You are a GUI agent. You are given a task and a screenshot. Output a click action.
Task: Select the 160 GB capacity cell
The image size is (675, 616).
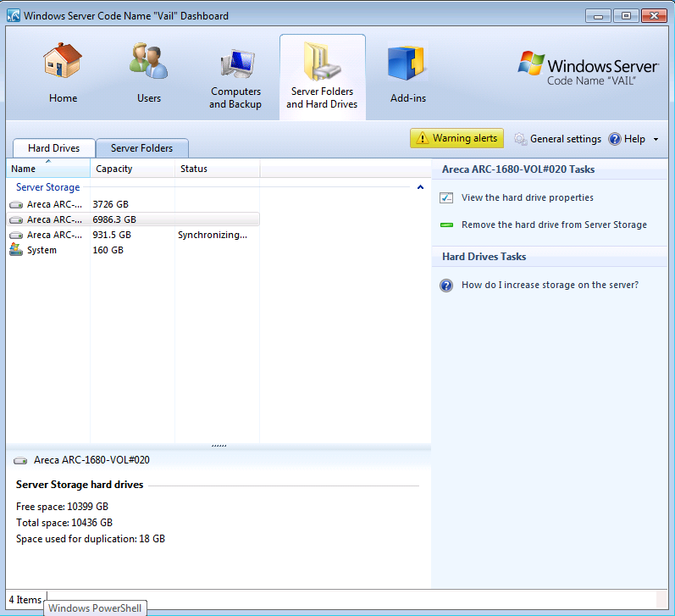point(108,250)
